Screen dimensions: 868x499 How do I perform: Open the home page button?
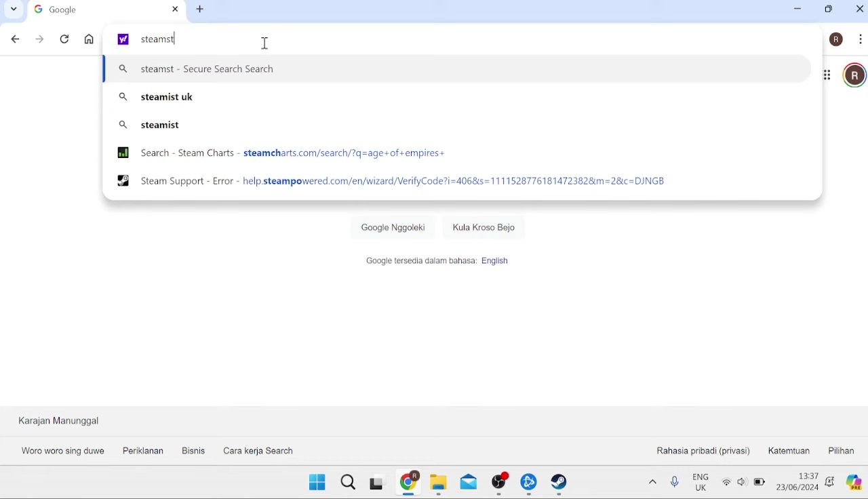[89, 39]
